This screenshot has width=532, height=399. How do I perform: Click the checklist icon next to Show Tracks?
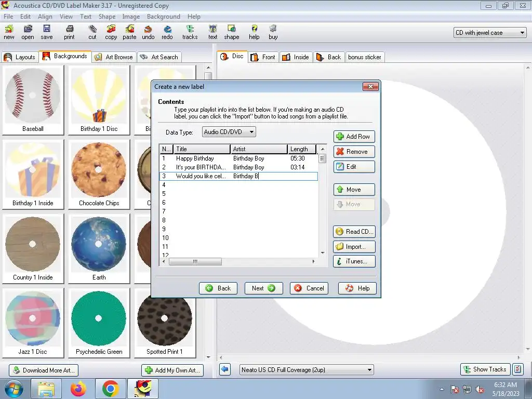pos(518,369)
